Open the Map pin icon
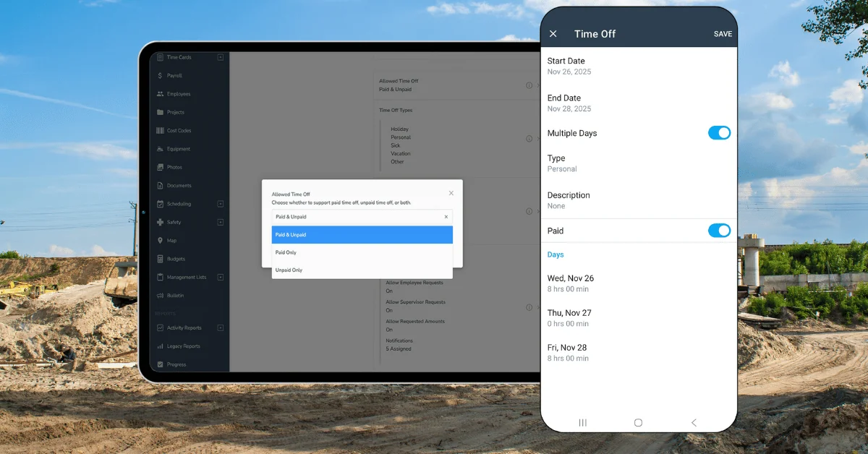The height and width of the screenshot is (454, 868). coord(160,241)
